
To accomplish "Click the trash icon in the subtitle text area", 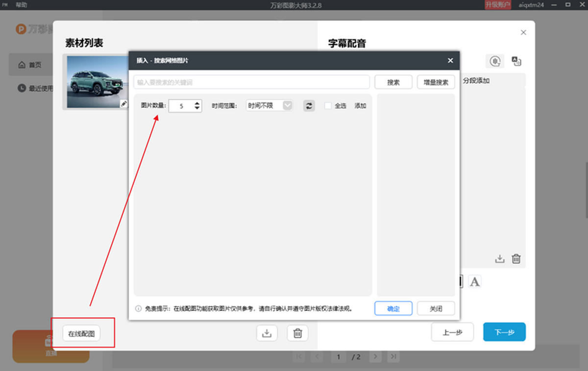I will click(516, 259).
